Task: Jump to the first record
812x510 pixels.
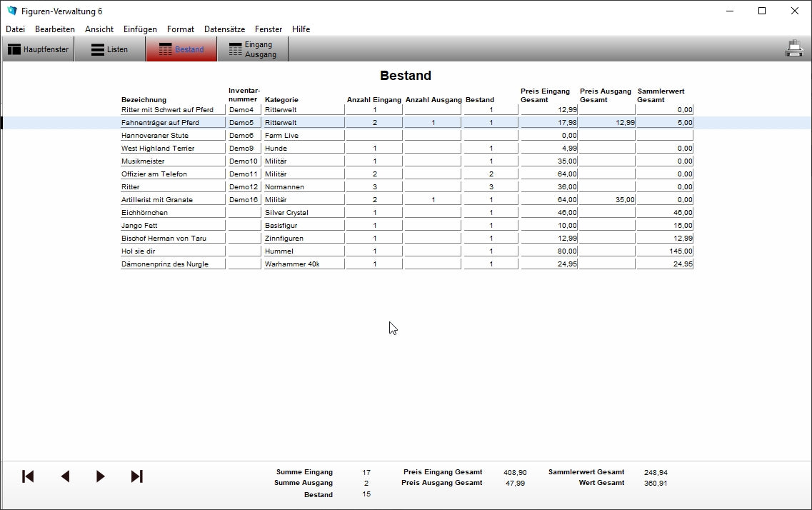Action: 28,476
